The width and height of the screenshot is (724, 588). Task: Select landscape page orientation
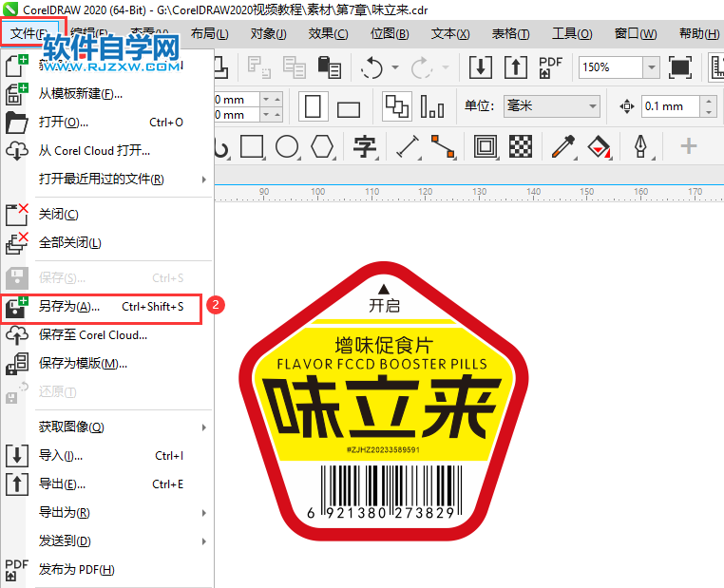348,109
